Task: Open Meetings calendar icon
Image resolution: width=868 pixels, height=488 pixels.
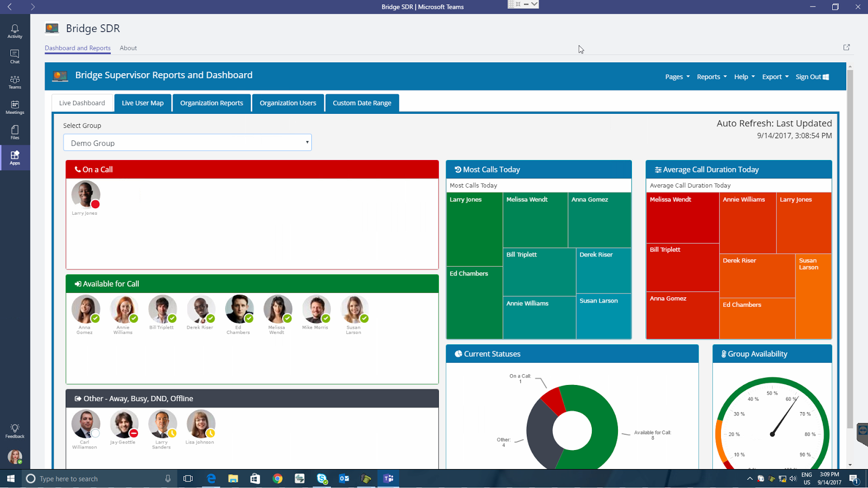Action: pyautogui.click(x=15, y=107)
